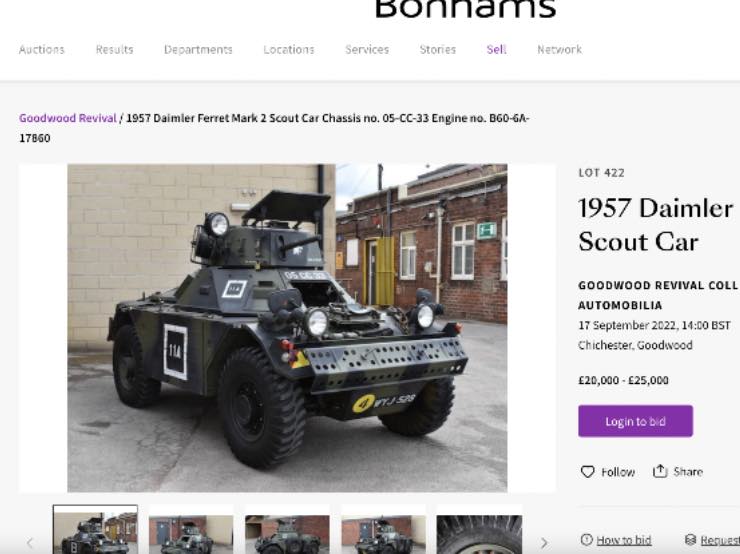The width and height of the screenshot is (740, 554).
Task: Go to next thumbnails with right arrow
Action: [544, 543]
